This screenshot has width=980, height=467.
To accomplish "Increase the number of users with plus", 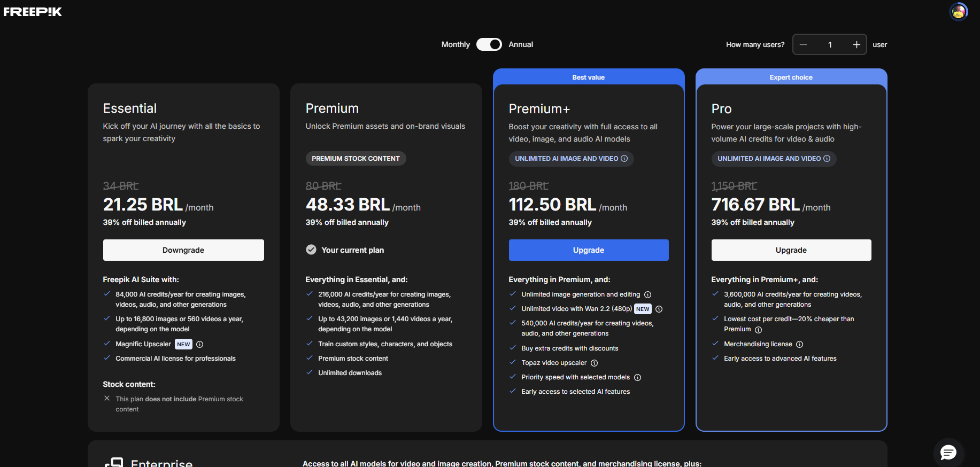I will [856, 45].
